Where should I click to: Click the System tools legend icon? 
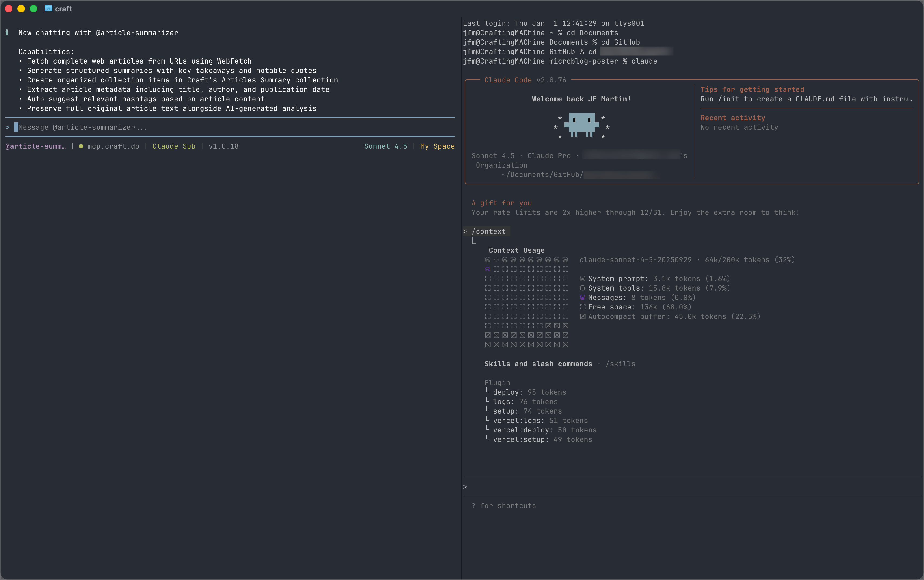click(582, 288)
